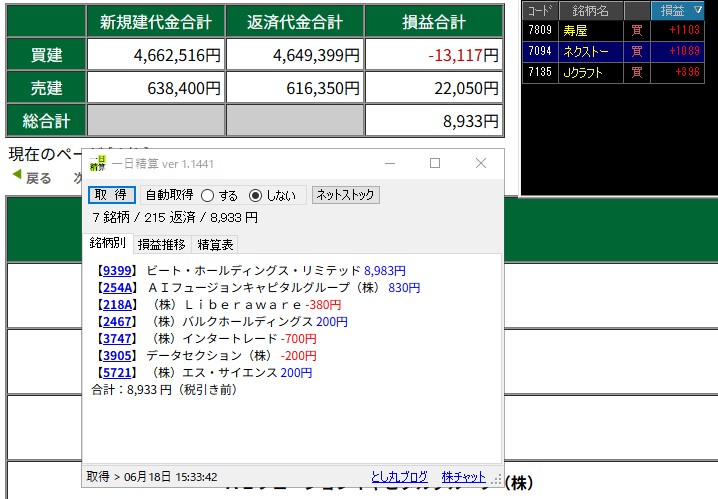Switch to the 損益推移 tab

pyautogui.click(x=161, y=244)
